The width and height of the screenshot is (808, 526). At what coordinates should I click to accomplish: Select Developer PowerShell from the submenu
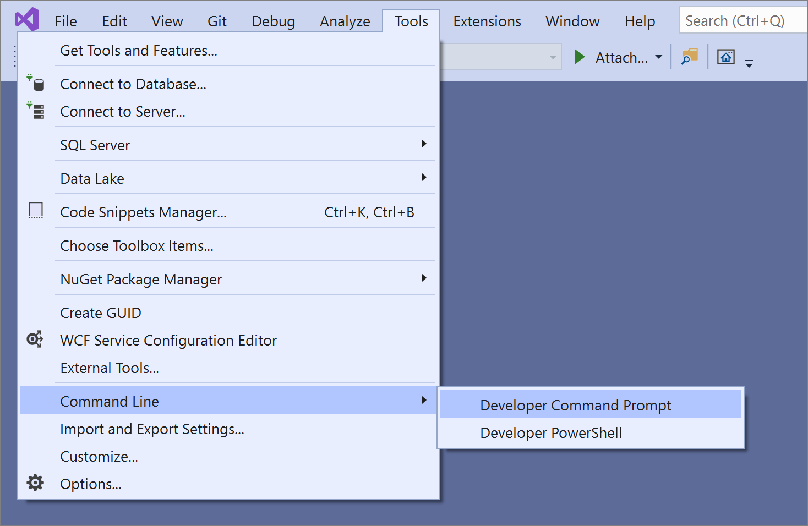coord(551,433)
